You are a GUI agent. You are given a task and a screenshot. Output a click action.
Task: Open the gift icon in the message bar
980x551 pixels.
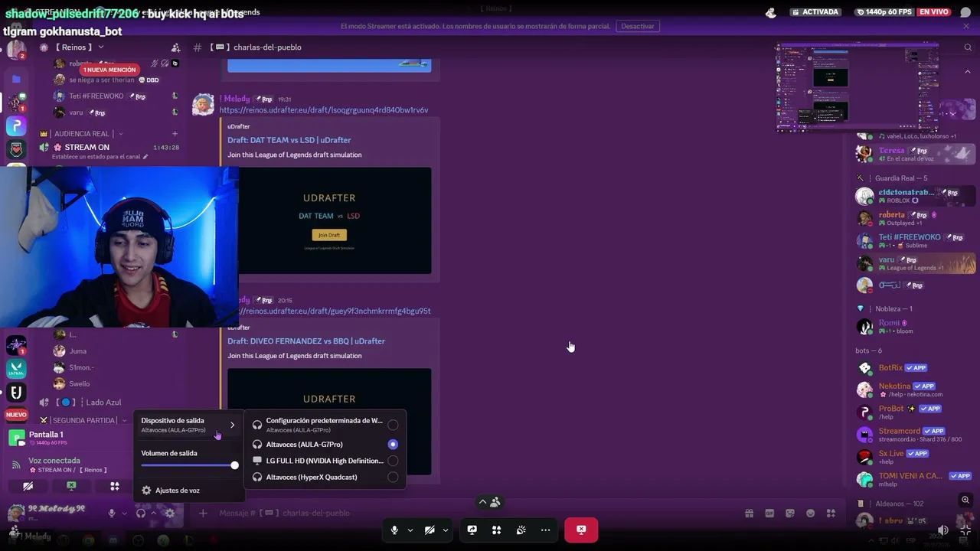click(749, 514)
